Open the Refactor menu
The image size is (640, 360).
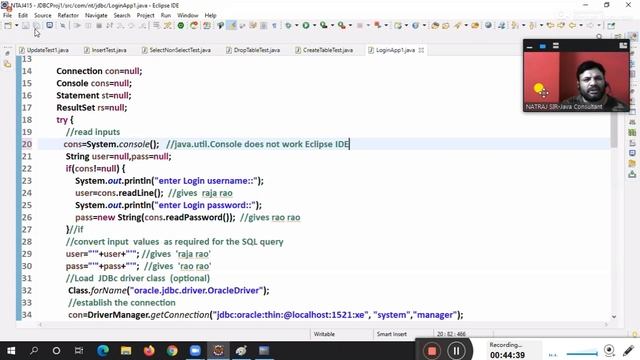tap(68, 15)
